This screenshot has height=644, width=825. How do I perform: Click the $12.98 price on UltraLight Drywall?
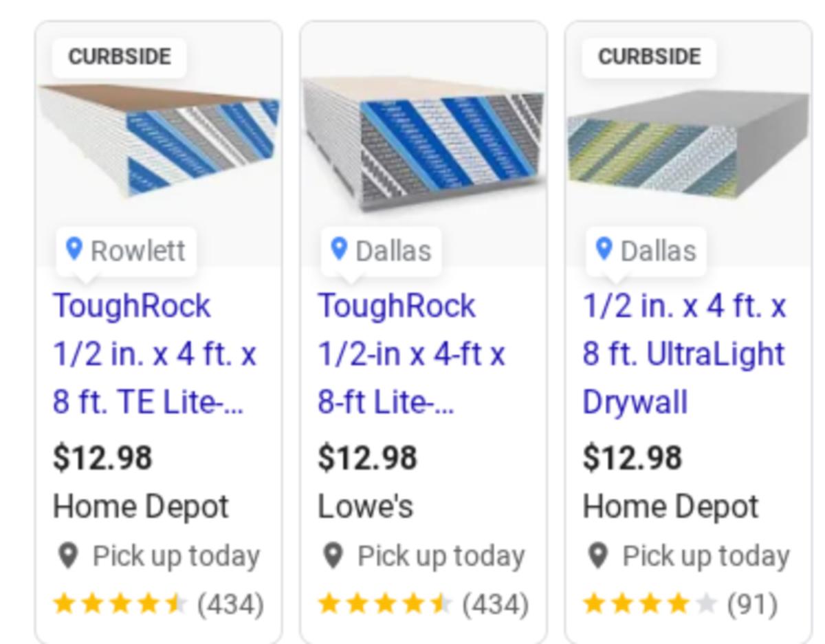coord(632,458)
